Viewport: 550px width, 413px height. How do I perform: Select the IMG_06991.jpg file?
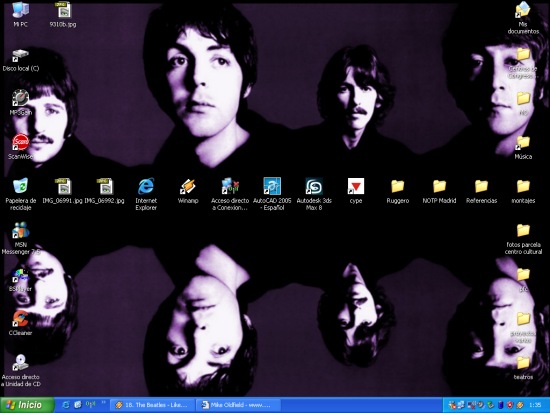62,191
